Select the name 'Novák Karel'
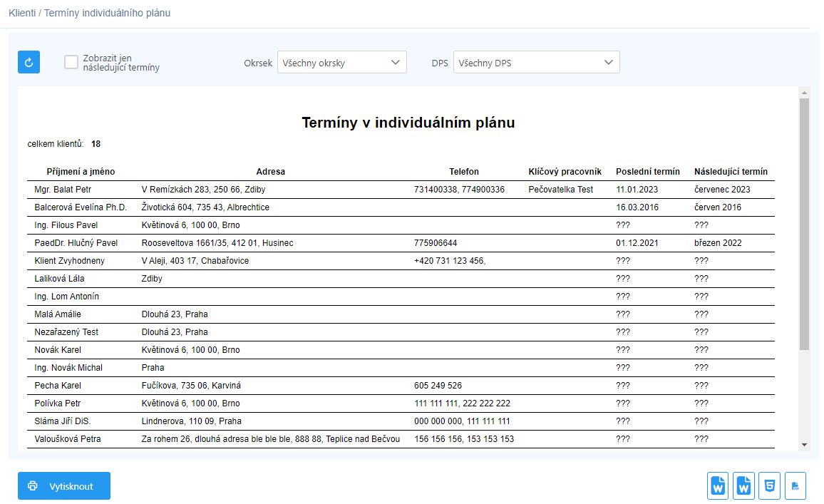The width and height of the screenshot is (824, 504). 58,350
